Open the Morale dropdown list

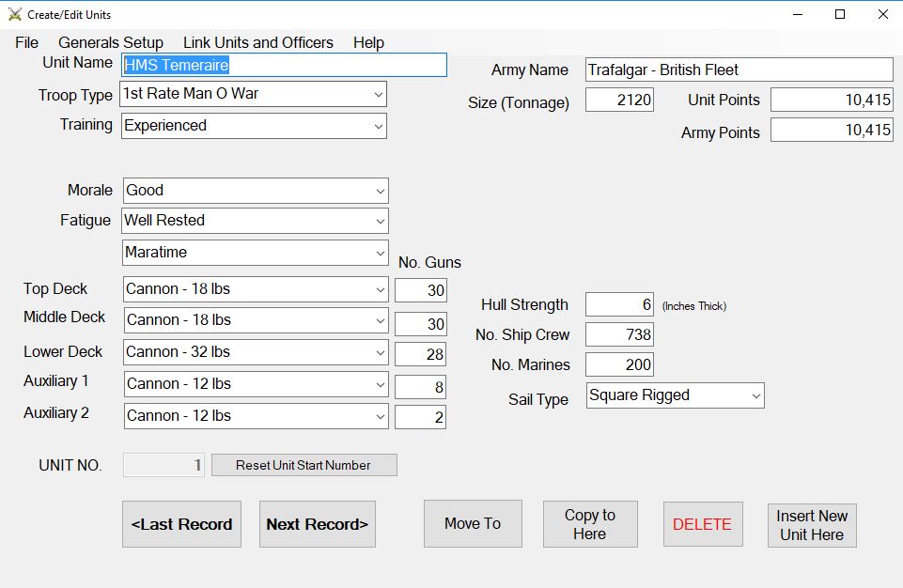(x=379, y=191)
